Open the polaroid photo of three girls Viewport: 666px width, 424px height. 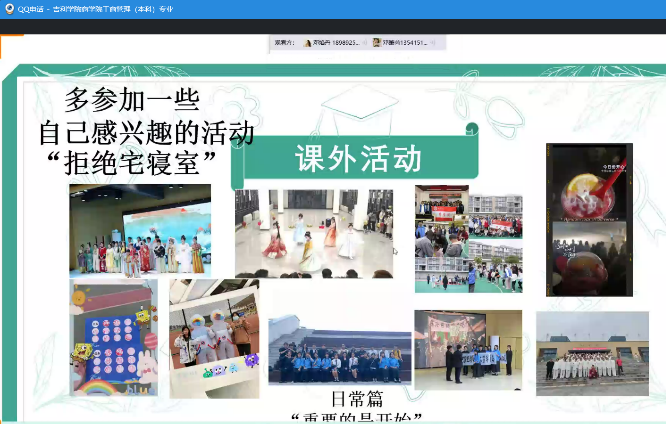coord(213,338)
